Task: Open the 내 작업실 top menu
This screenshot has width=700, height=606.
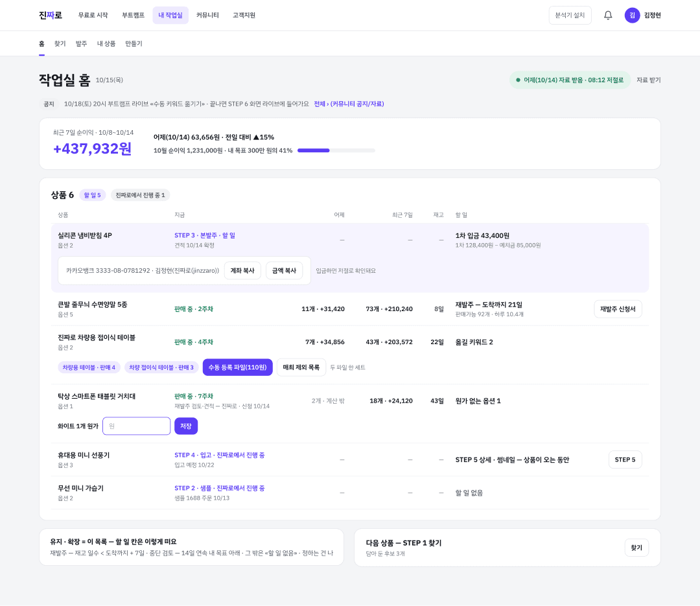Action: pyautogui.click(x=170, y=15)
